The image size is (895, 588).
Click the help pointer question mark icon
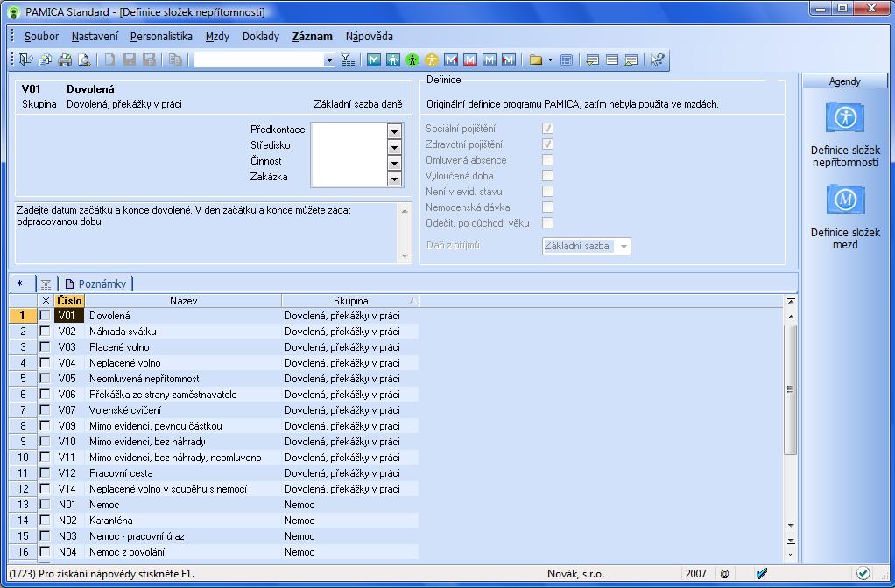[658, 60]
